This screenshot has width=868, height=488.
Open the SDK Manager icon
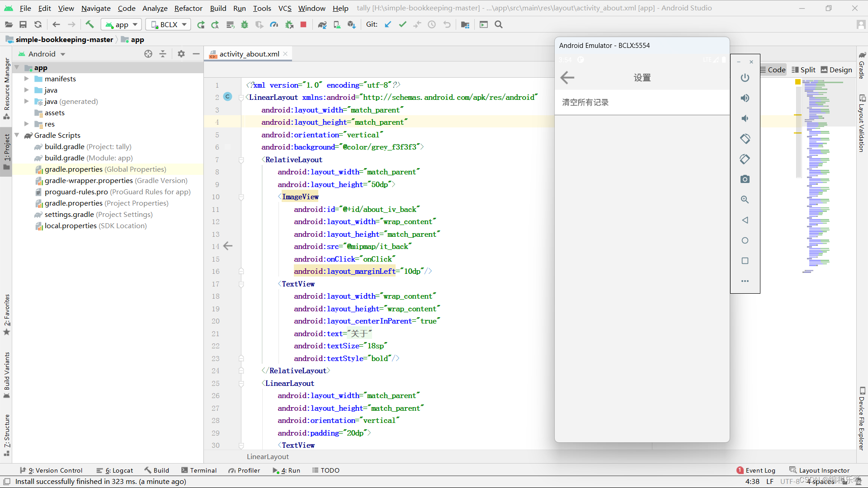(352, 25)
